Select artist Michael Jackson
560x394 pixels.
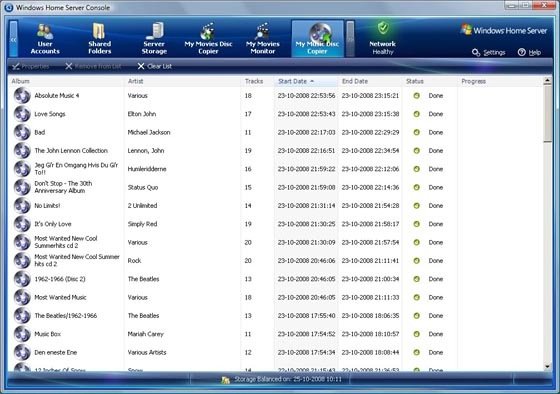point(149,133)
